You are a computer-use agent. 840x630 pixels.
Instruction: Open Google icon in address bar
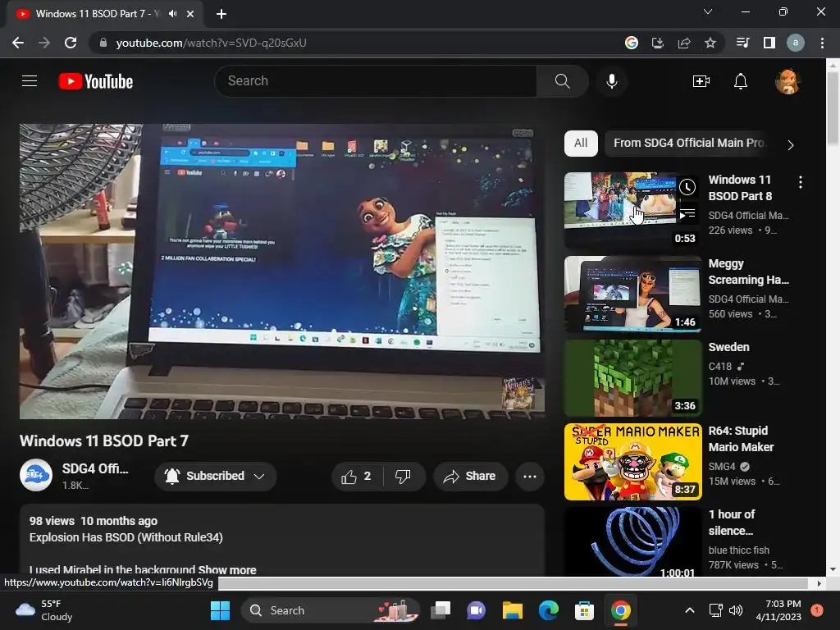click(x=631, y=43)
